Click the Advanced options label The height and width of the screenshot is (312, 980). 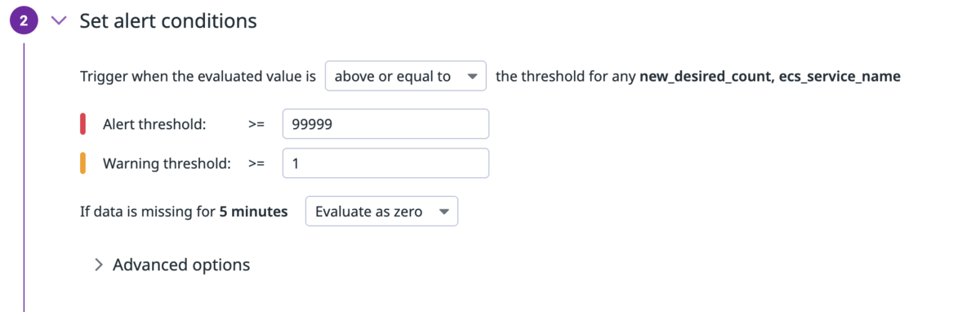tap(181, 265)
